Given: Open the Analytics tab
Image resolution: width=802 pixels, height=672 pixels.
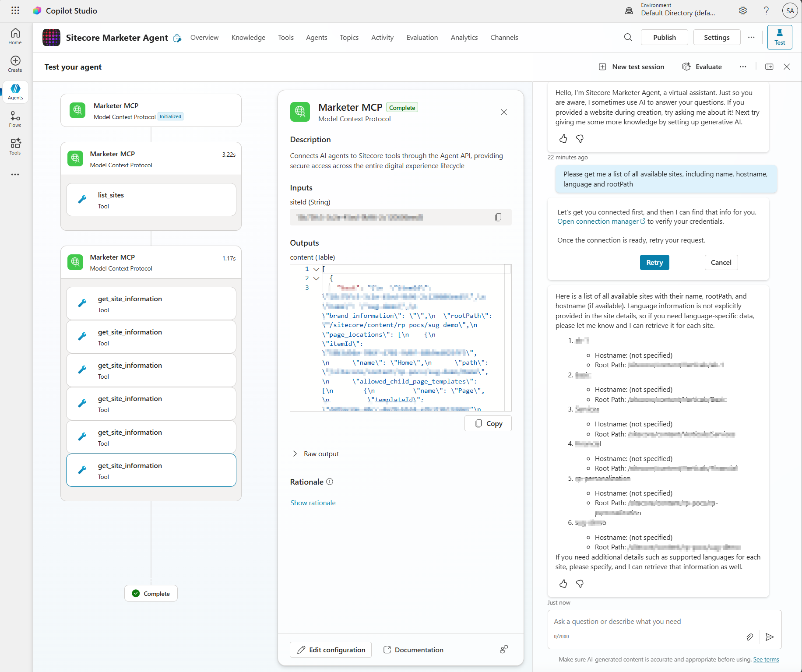Looking at the screenshot, I should [x=464, y=38].
